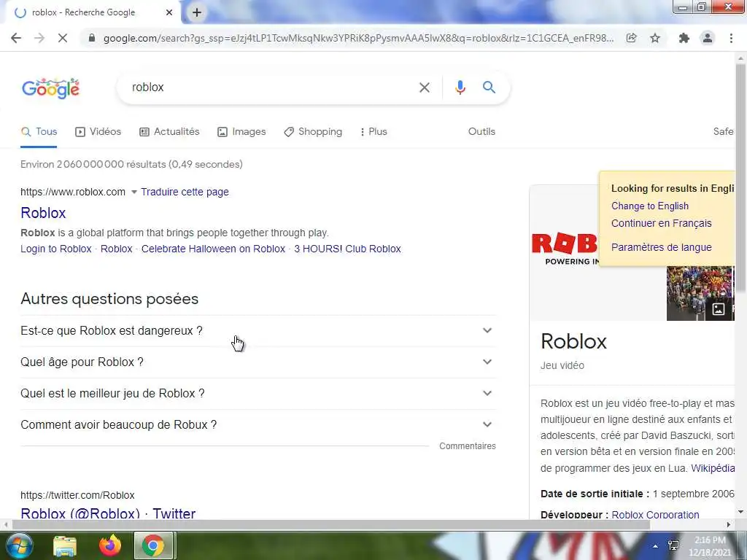Screen dimensions: 747x560
Task: Start voice search with the microphone
Action: [x=460, y=87]
